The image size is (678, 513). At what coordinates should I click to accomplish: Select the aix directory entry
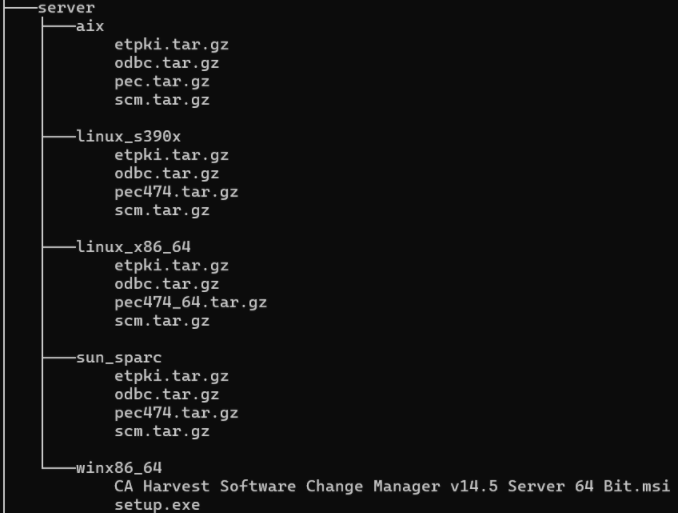click(x=90, y=26)
